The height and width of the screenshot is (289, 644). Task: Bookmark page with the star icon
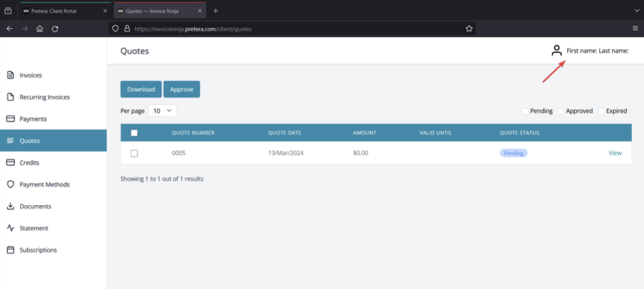click(469, 29)
